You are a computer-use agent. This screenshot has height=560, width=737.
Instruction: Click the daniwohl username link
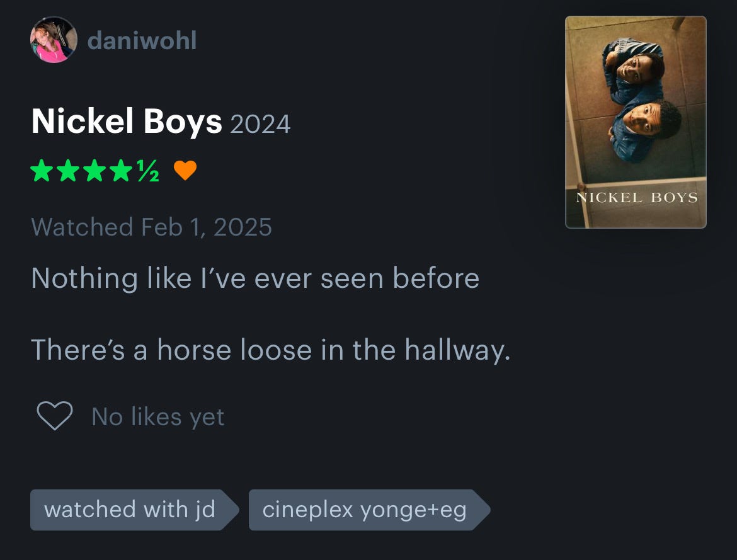point(142,40)
